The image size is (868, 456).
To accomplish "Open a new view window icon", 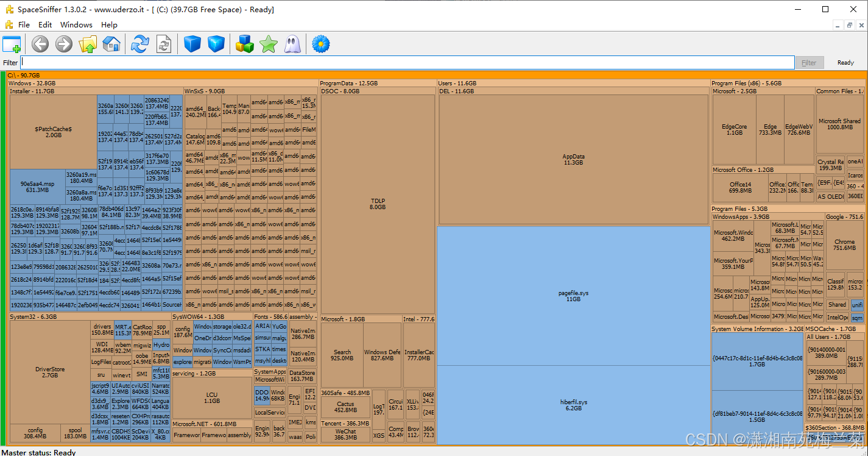I will tap(12, 44).
